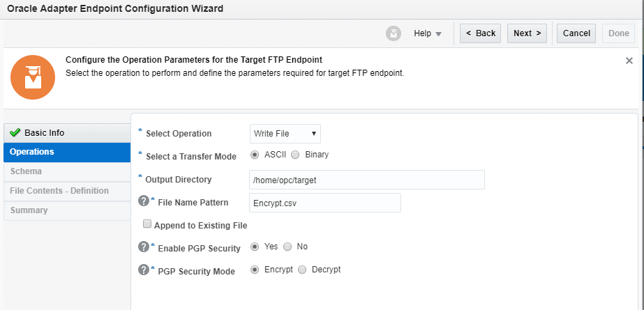Click the Back button
Screen dimensions: 644x310
click(480, 33)
